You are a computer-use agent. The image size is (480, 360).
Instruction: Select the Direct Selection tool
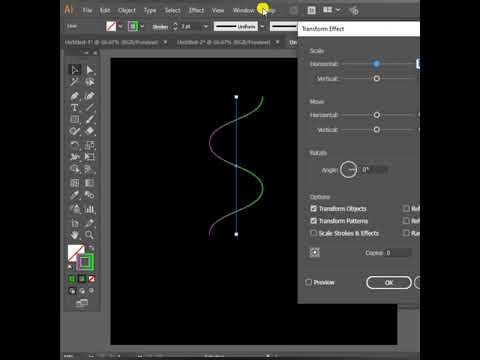(x=90, y=70)
